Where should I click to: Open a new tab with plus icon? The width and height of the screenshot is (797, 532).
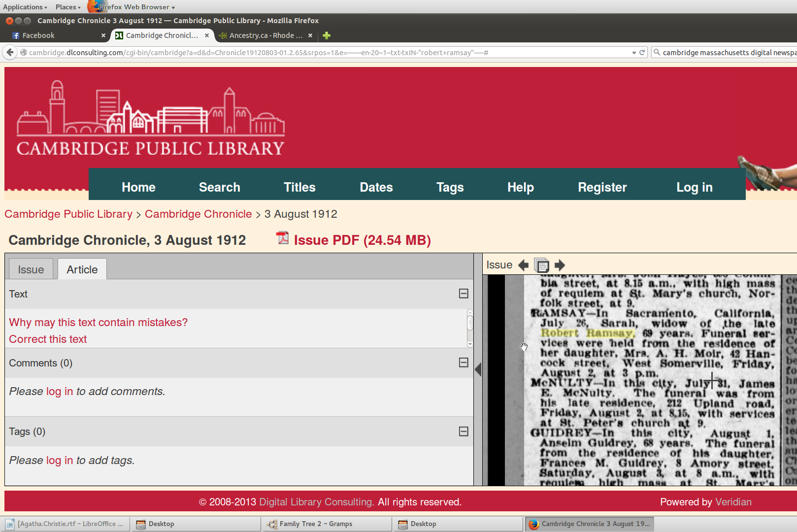[x=326, y=35]
